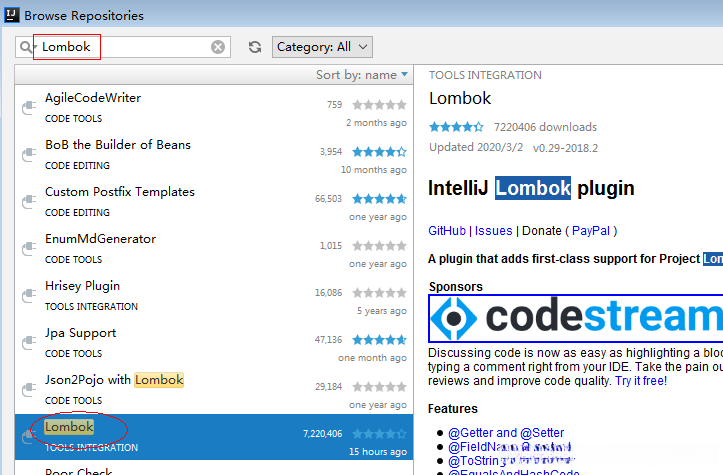Open the @Getter and @Setter link

(506, 433)
